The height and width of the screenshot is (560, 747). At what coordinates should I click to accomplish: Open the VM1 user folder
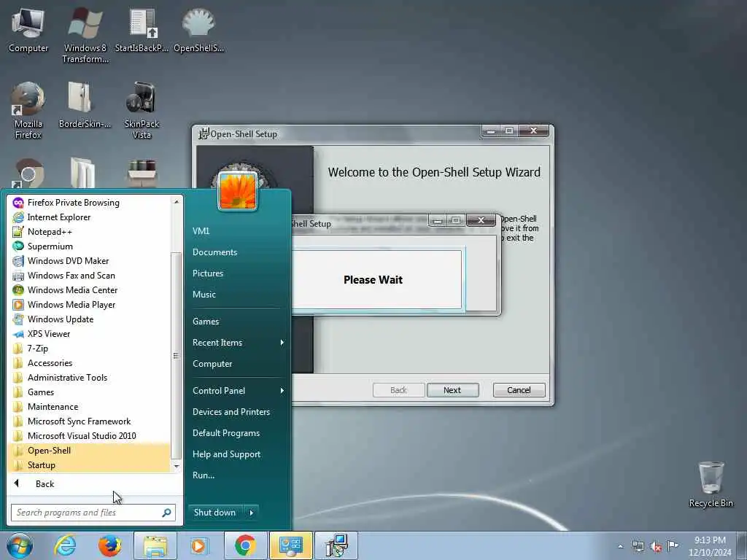tap(201, 231)
